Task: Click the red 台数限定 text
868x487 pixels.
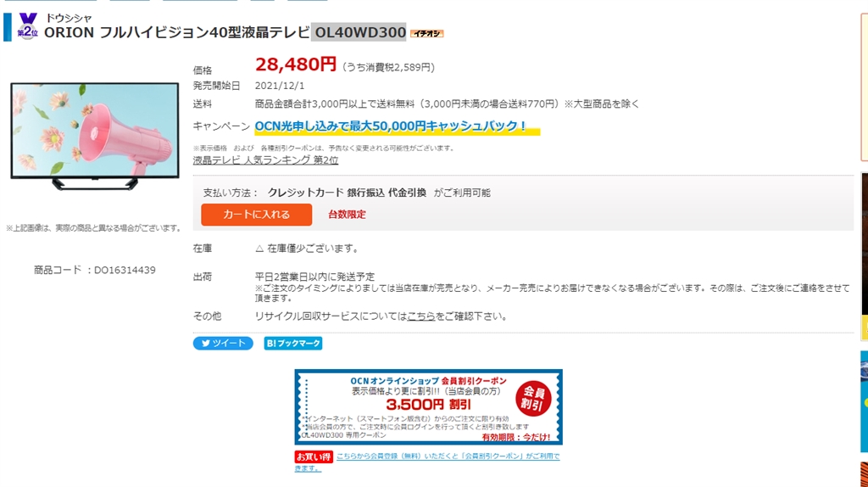Action: [x=347, y=215]
